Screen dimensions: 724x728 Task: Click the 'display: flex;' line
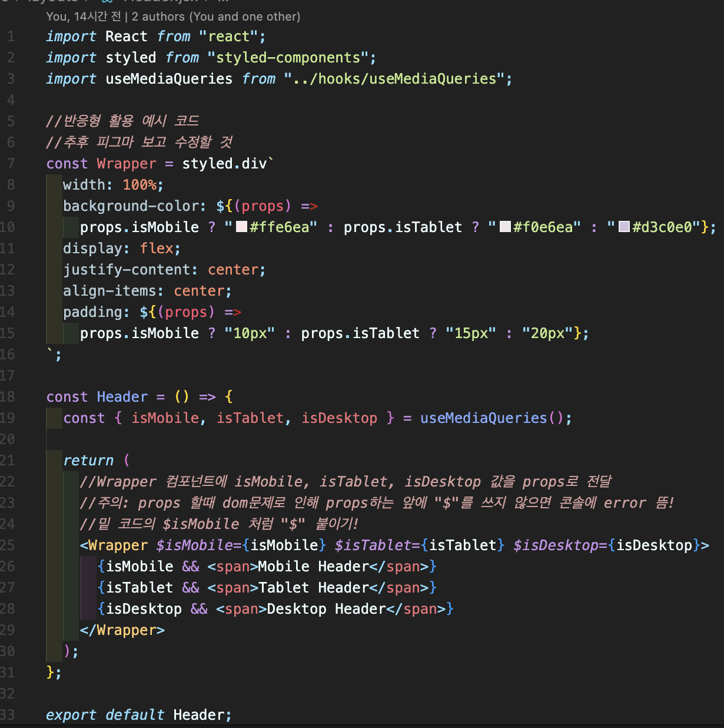pyautogui.click(x=122, y=249)
